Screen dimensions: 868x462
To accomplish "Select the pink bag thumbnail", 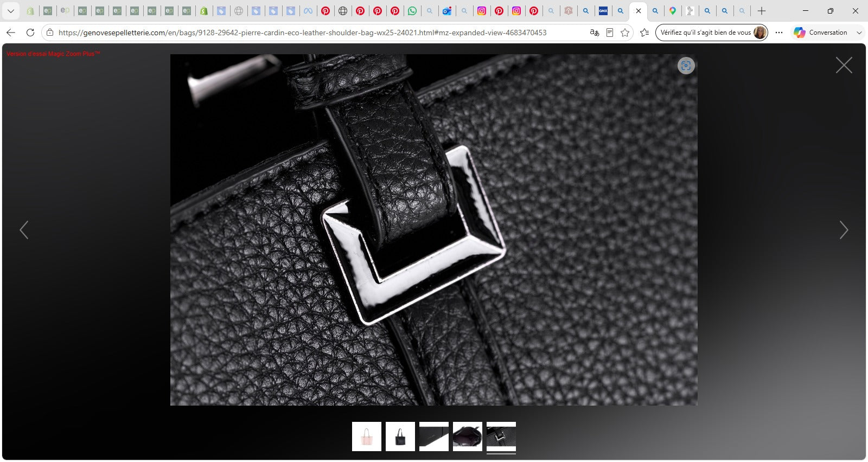I will click(367, 437).
